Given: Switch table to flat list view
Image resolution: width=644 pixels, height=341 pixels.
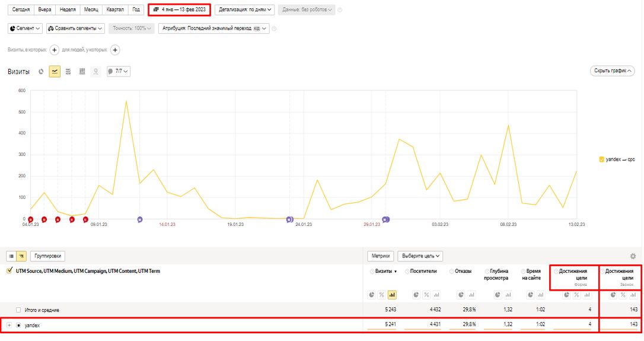Looking at the screenshot, I should tap(11, 256).
